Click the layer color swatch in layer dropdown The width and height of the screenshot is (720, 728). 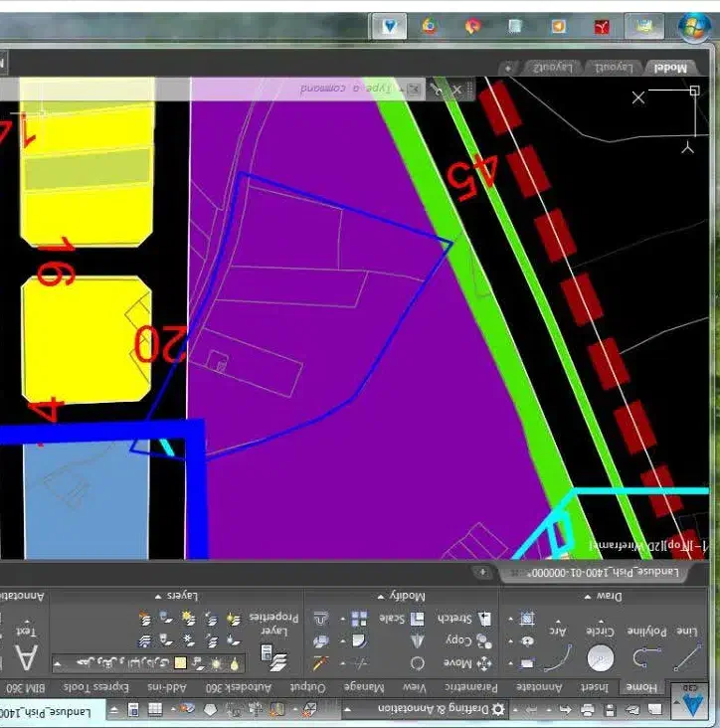point(180,663)
